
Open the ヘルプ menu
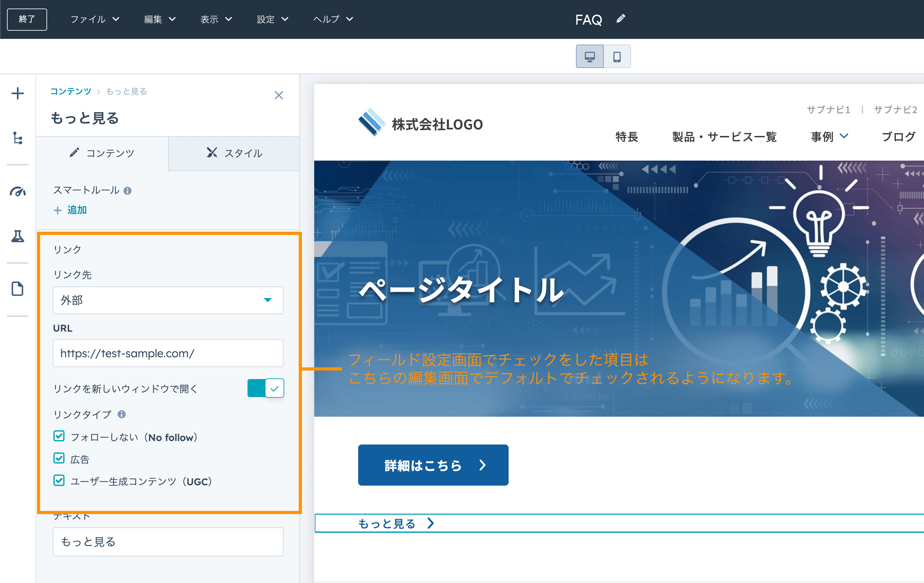(x=333, y=19)
